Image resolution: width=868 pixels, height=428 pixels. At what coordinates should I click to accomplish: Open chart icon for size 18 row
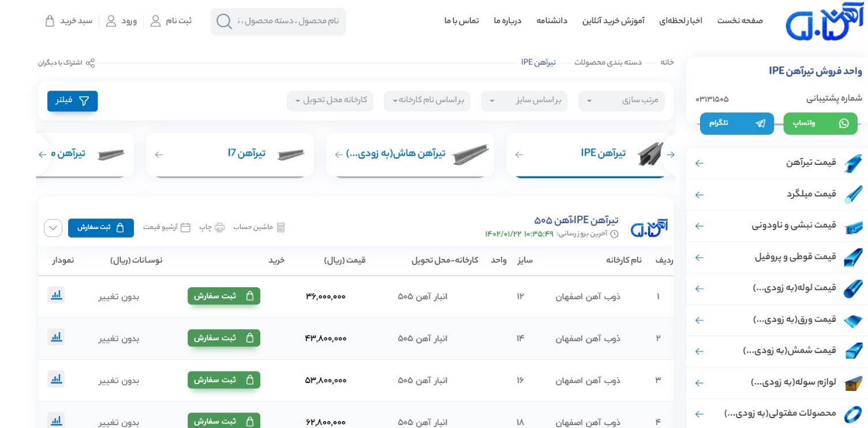[56, 421]
